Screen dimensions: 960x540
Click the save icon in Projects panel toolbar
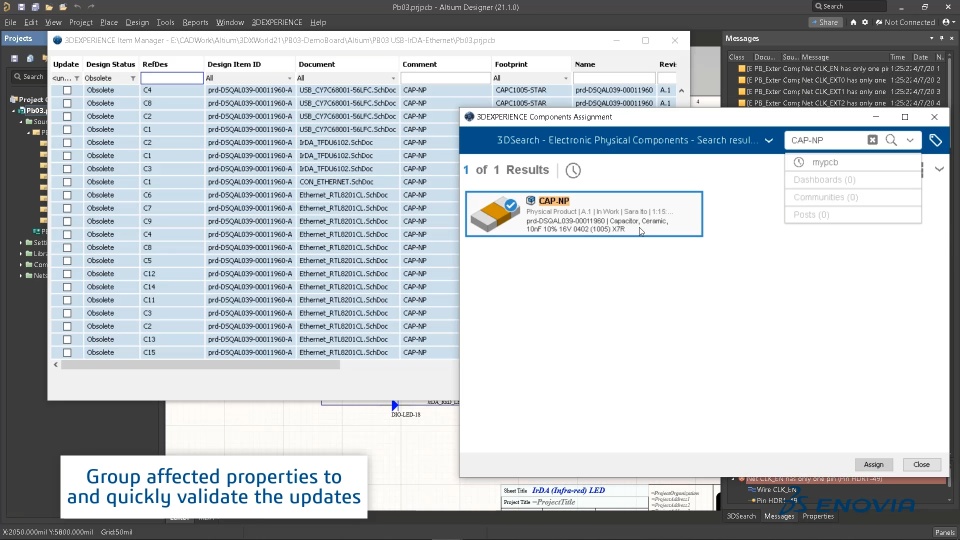coord(14,58)
